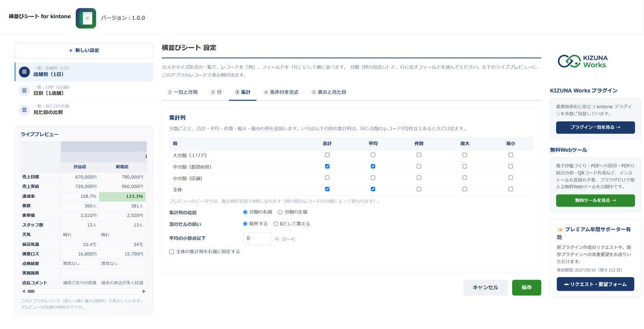
Task: Uncheck 平均 for 中分類（都道府県）
Action: click(373, 166)
